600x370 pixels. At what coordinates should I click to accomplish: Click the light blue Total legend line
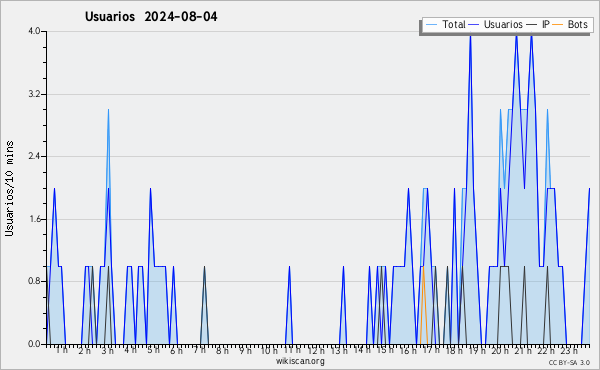pyautogui.click(x=431, y=25)
